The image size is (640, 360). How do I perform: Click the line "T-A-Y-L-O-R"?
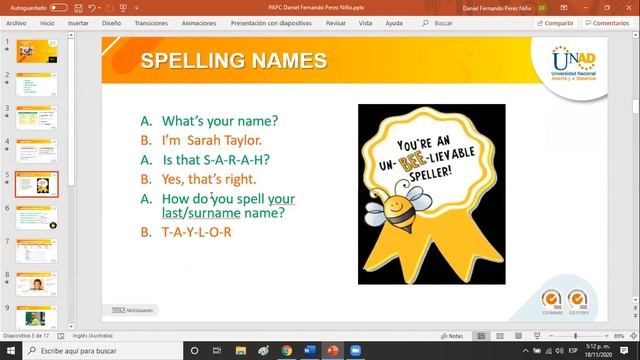(x=196, y=232)
